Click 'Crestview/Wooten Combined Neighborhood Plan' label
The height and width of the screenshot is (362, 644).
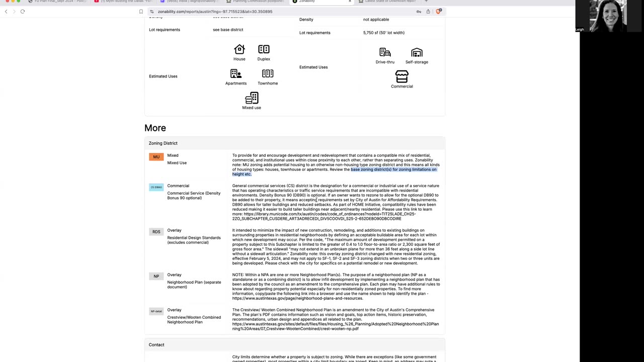(194, 320)
